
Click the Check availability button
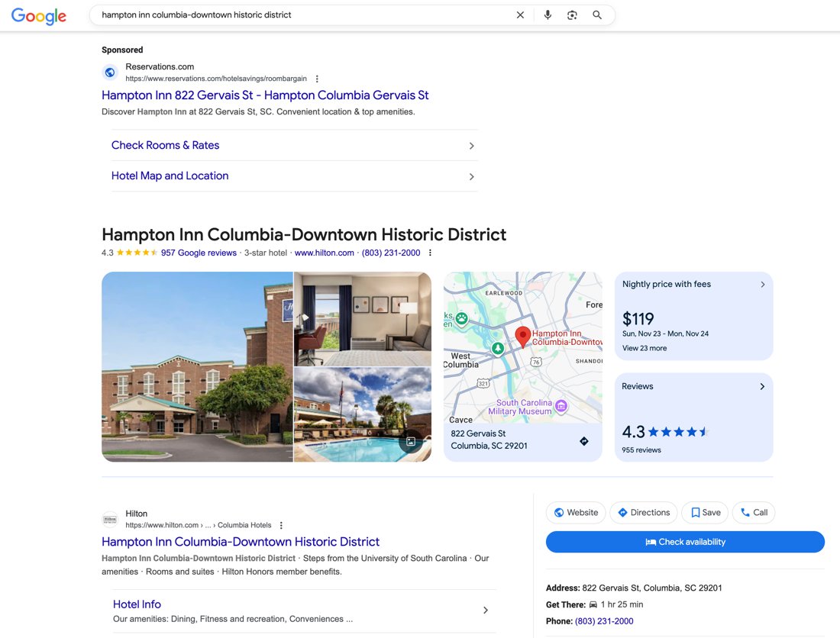685,541
